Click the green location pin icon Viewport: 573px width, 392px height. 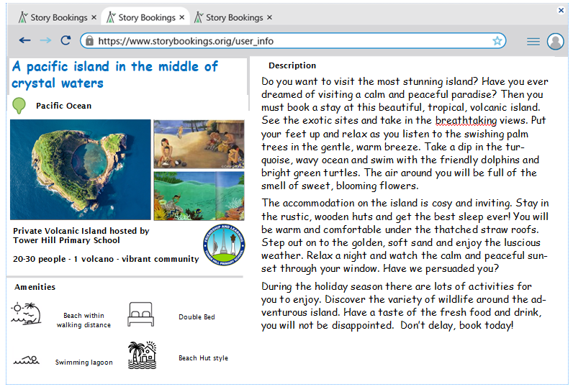(x=19, y=106)
